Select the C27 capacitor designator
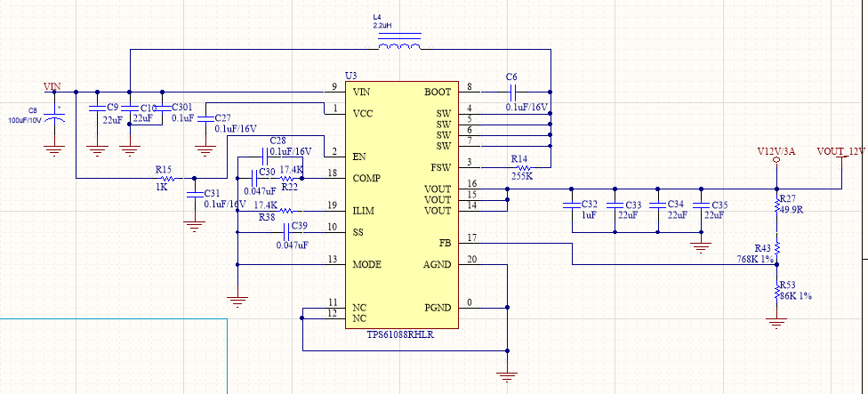This screenshot has height=394, width=868. point(222,118)
